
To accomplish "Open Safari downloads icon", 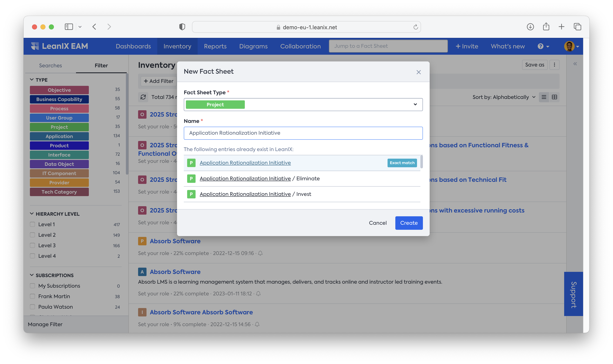I will (x=530, y=27).
